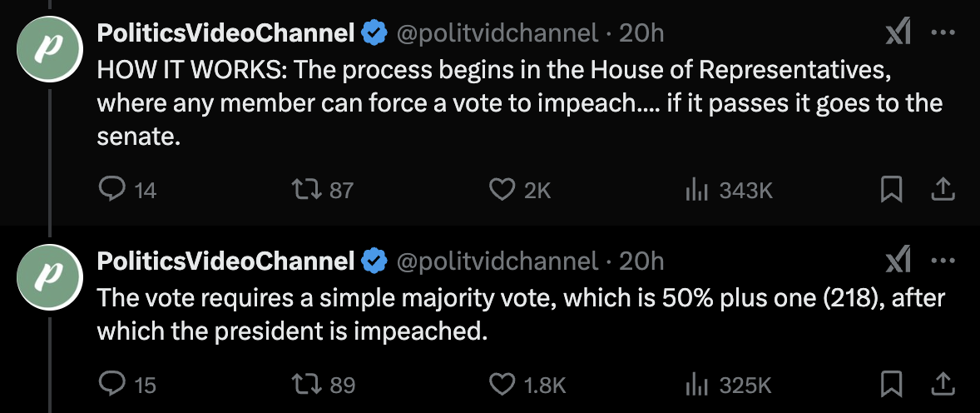Bookmark the simple majority vote tweet
The height and width of the screenshot is (413, 980).
(891, 384)
